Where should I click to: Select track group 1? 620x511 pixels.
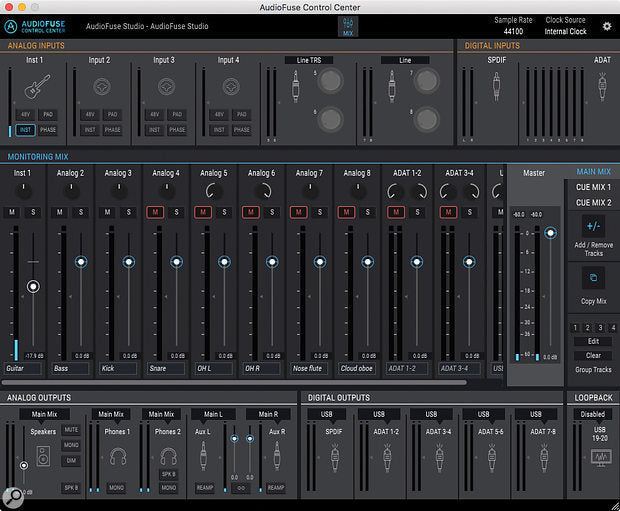point(575,327)
